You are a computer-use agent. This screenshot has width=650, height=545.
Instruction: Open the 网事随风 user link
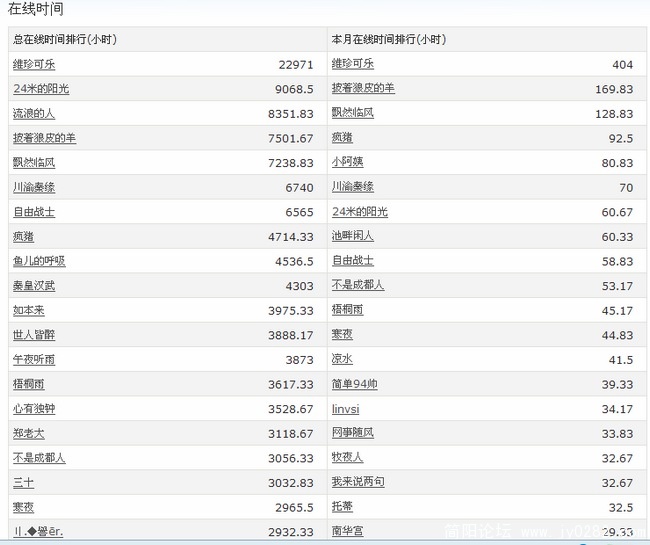(353, 433)
